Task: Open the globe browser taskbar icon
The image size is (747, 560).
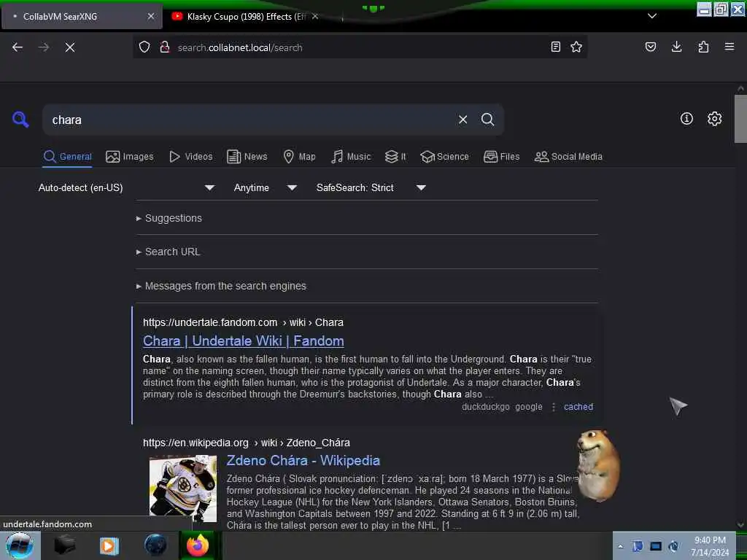Action: (x=155, y=545)
